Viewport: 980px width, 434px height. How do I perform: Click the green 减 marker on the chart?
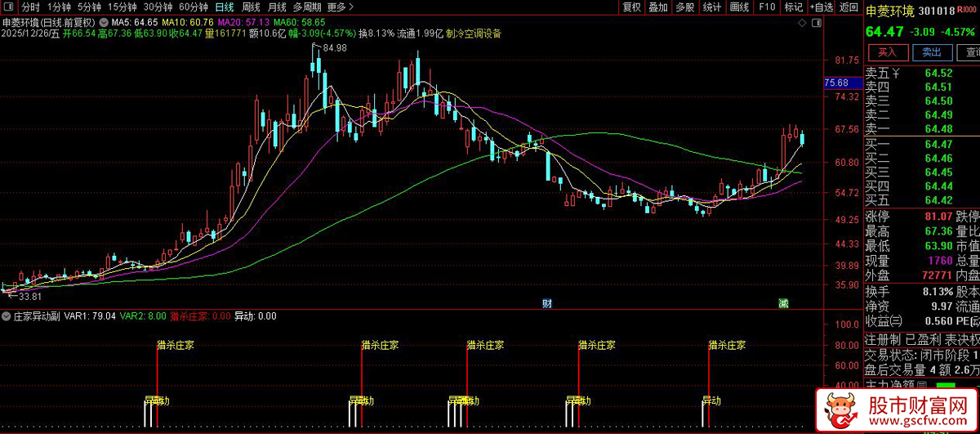[783, 304]
